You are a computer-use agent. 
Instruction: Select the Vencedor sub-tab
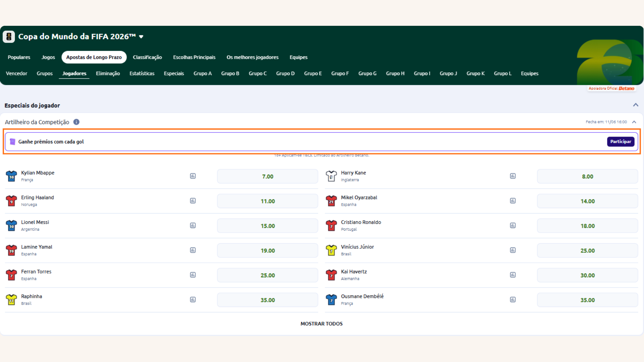[16, 73]
